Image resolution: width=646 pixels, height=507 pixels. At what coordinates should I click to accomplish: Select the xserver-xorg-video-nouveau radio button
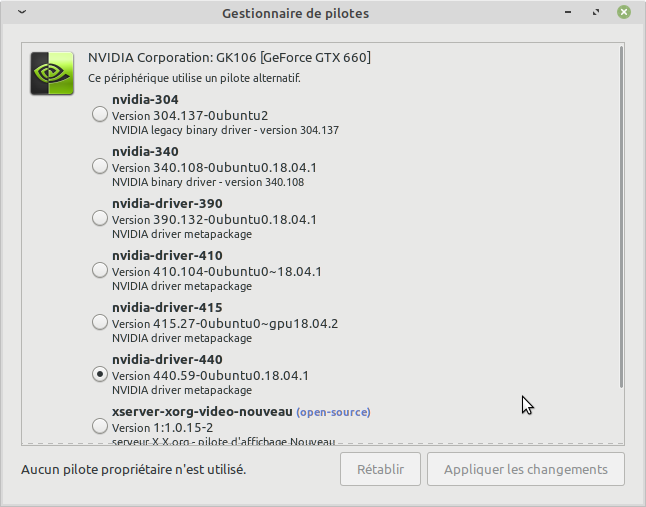tap(100, 426)
